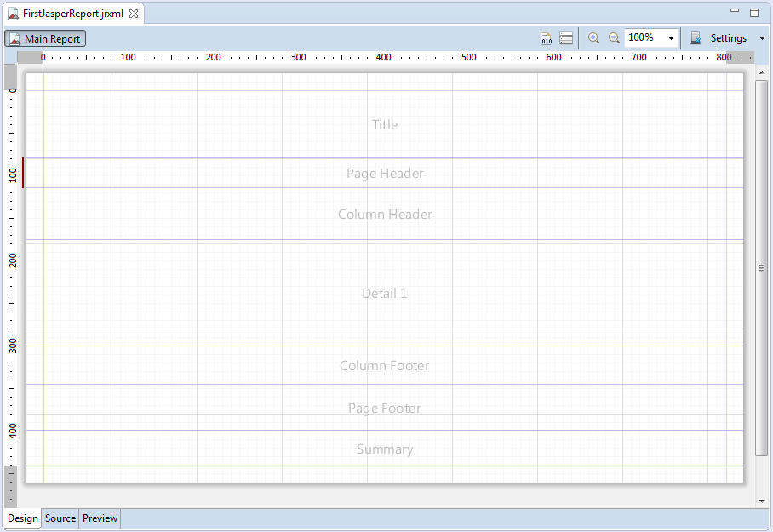Select the Page Footer band
Viewport: 773px width, 532px height.
[385, 408]
